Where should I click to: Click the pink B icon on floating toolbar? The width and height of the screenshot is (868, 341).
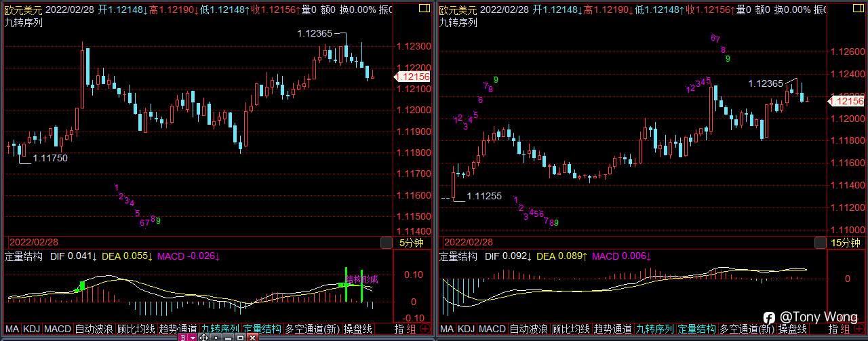tap(182, 337)
